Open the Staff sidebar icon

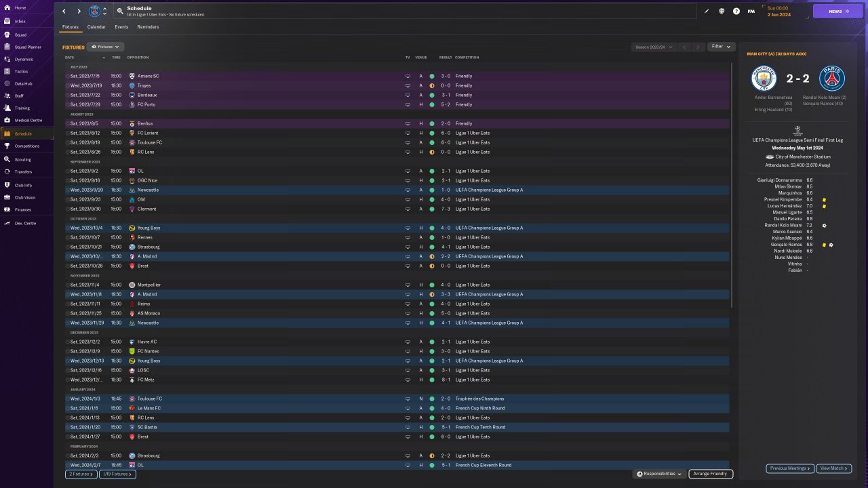point(7,96)
